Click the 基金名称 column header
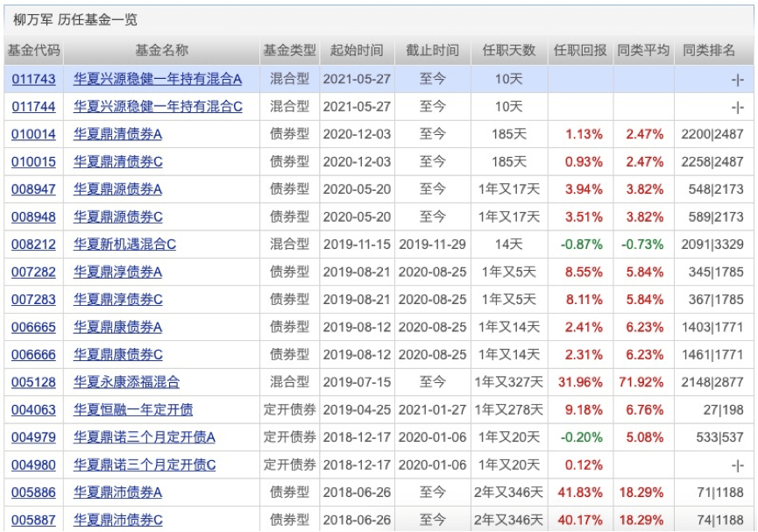This screenshot has width=758, height=532. click(161, 50)
